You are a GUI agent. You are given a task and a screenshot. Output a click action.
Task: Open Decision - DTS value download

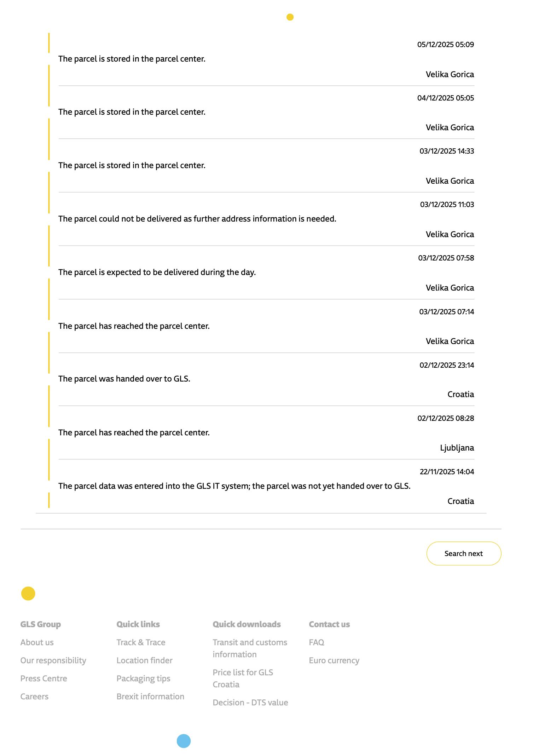pos(250,703)
